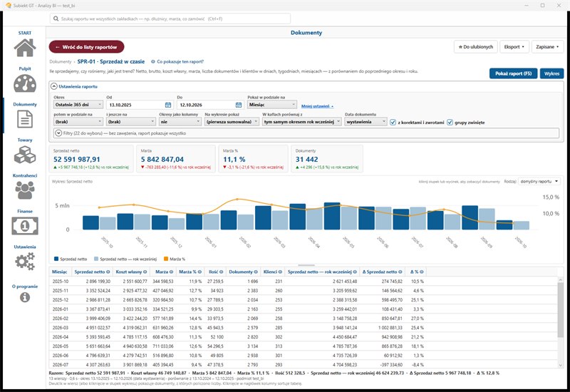The image size is (570, 392).
Task: Click info icon in Sprzedaż netto header
Action: coord(108,272)
